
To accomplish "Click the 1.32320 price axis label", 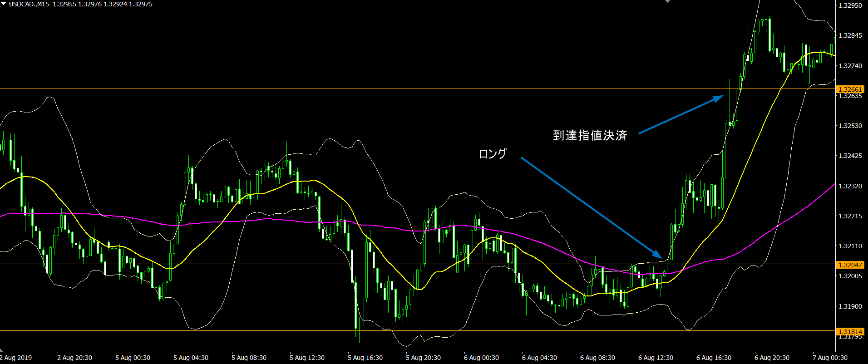I will pos(850,186).
